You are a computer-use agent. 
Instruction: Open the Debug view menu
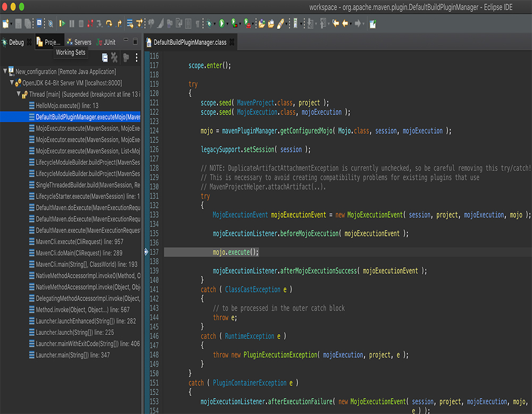coord(136,58)
